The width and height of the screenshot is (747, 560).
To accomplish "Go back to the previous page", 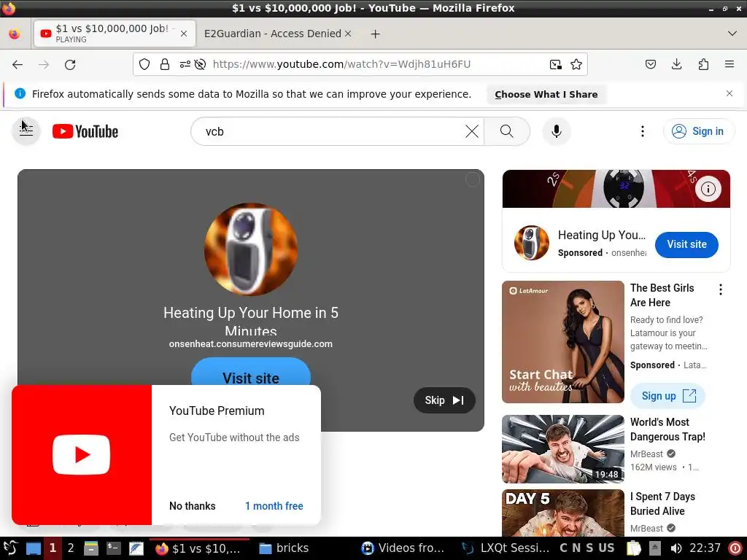I will pos(18,65).
